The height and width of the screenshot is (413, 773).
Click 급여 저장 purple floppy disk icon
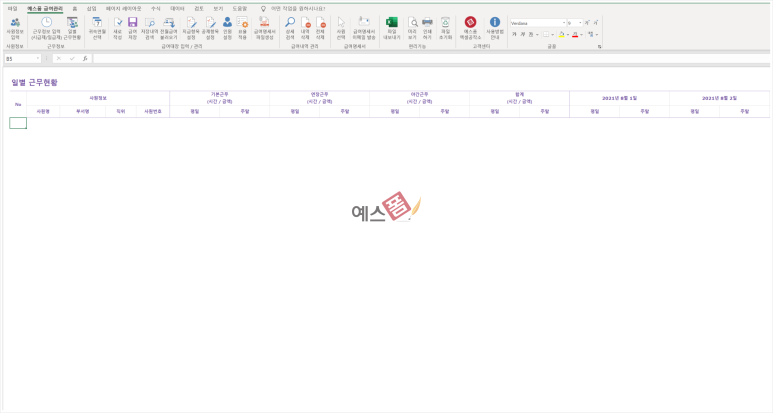tap(133, 23)
